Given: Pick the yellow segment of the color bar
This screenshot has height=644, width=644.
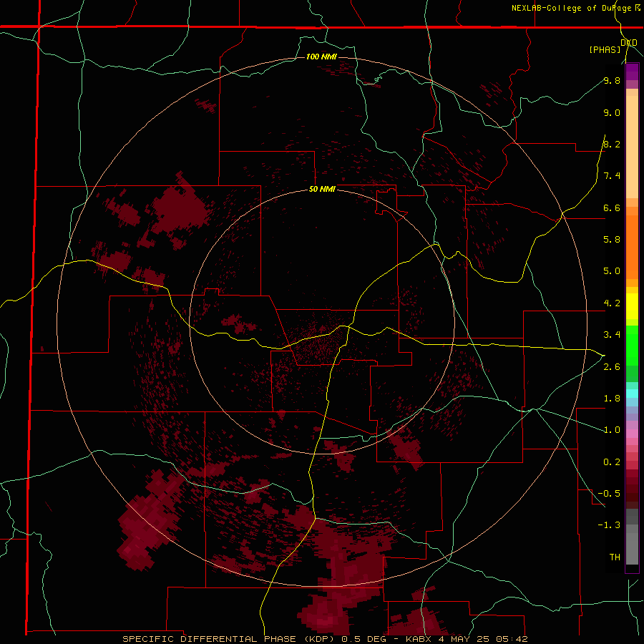Looking at the screenshot, I should tap(632, 306).
